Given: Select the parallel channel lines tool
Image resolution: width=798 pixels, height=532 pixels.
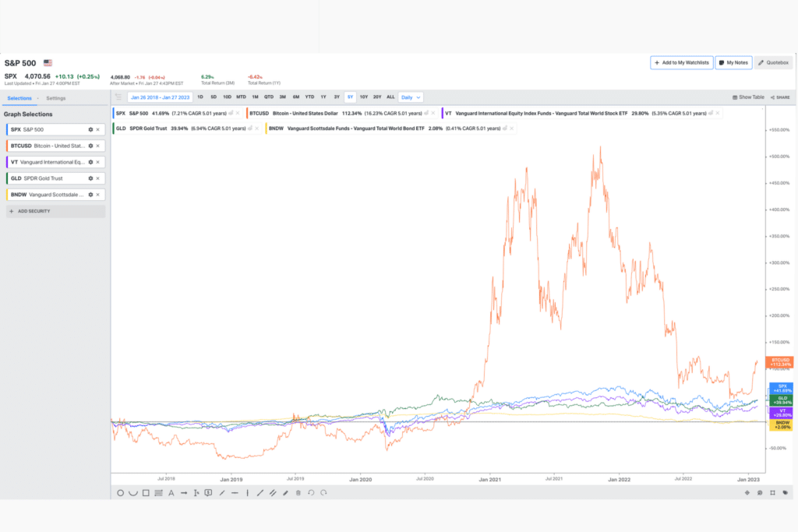Looking at the screenshot, I should point(273,493).
